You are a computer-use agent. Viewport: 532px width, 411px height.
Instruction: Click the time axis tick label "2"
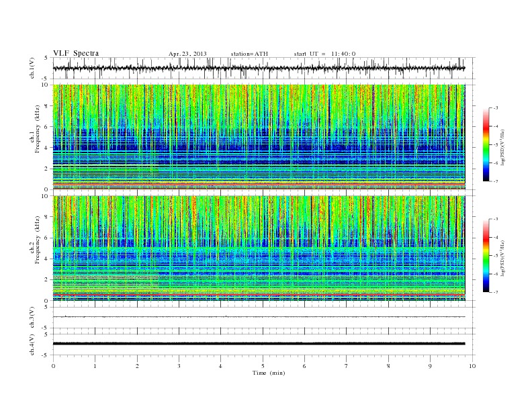point(137,366)
